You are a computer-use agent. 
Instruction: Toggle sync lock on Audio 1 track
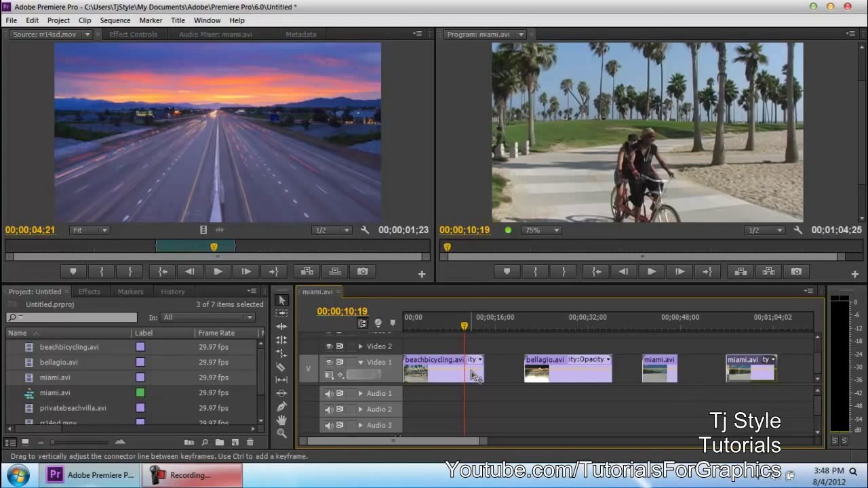click(340, 393)
